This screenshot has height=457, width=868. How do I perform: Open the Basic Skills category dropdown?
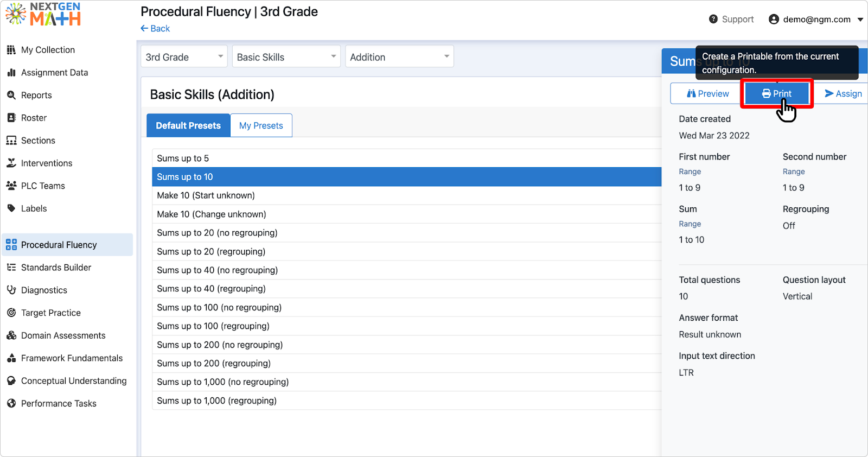pos(286,56)
